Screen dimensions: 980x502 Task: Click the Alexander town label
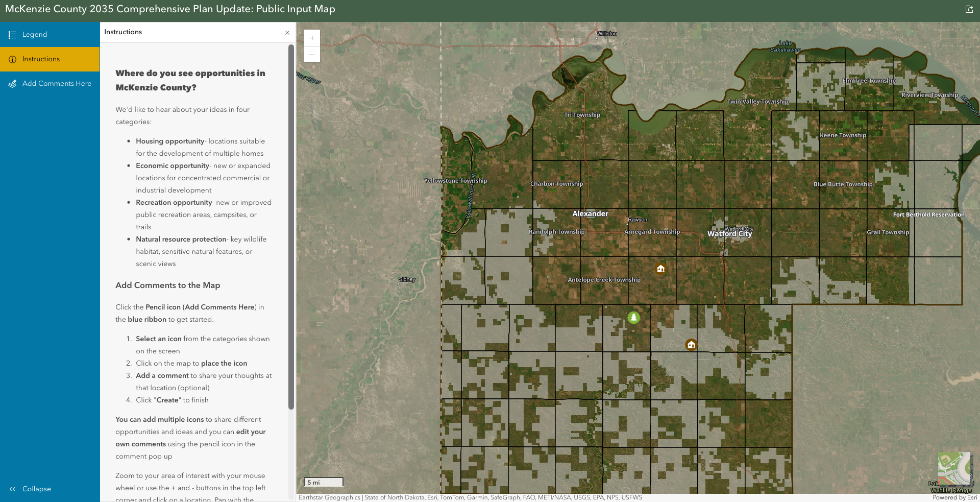click(590, 214)
